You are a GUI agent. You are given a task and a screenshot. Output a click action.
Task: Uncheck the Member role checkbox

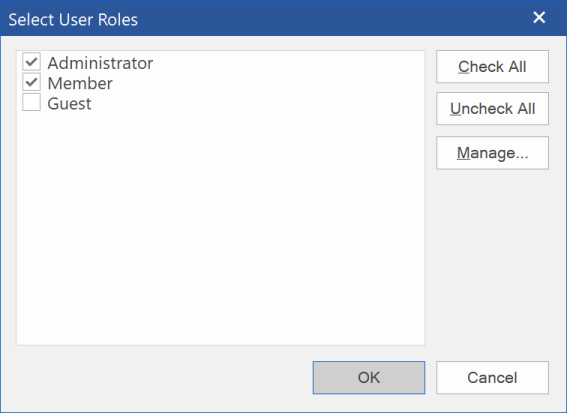pos(31,82)
